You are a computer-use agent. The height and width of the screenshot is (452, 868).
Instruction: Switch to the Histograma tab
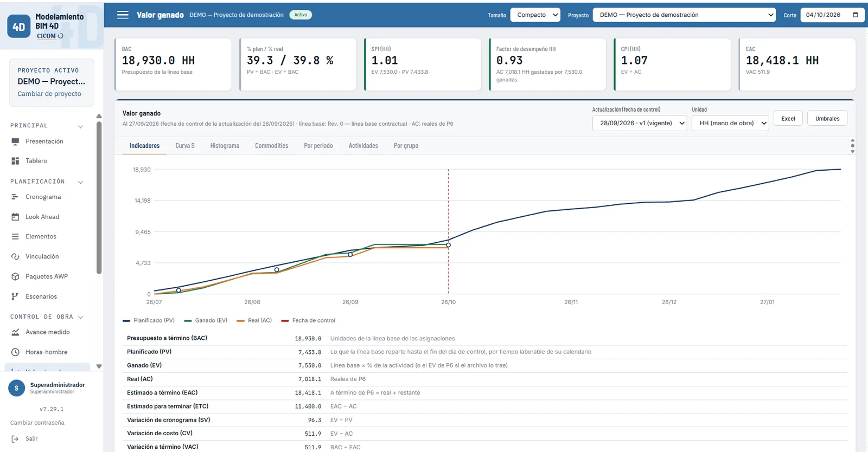click(x=225, y=146)
